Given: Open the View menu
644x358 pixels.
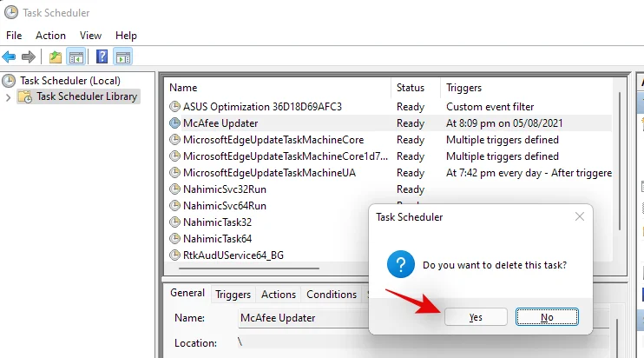Looking at the screenshot, I should (x=90, y=36).
